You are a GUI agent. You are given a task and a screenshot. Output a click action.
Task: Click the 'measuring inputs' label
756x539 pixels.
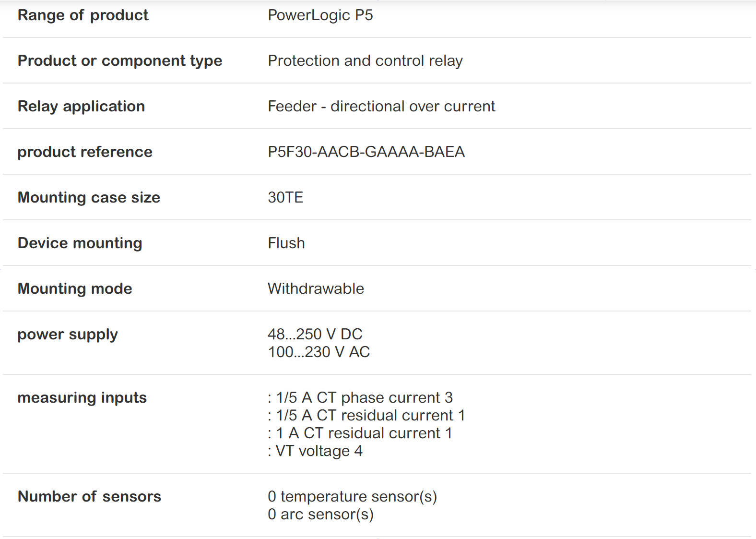click(82, 398)
